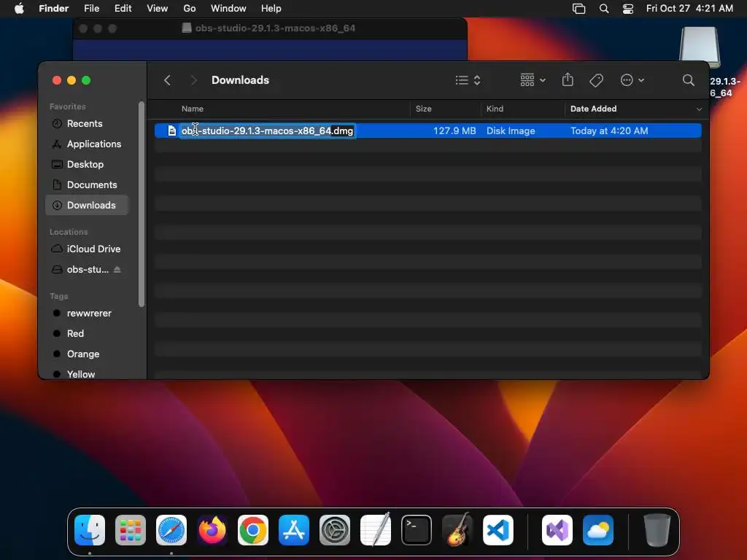This screenshot has height=560, width=747.
Task: Launch Terminal from the Dock
Action: 417,530
